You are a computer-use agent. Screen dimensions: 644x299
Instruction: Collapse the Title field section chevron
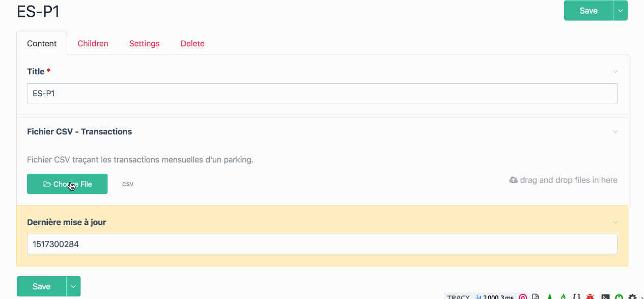pyautogui.click(x=614, y=71)
